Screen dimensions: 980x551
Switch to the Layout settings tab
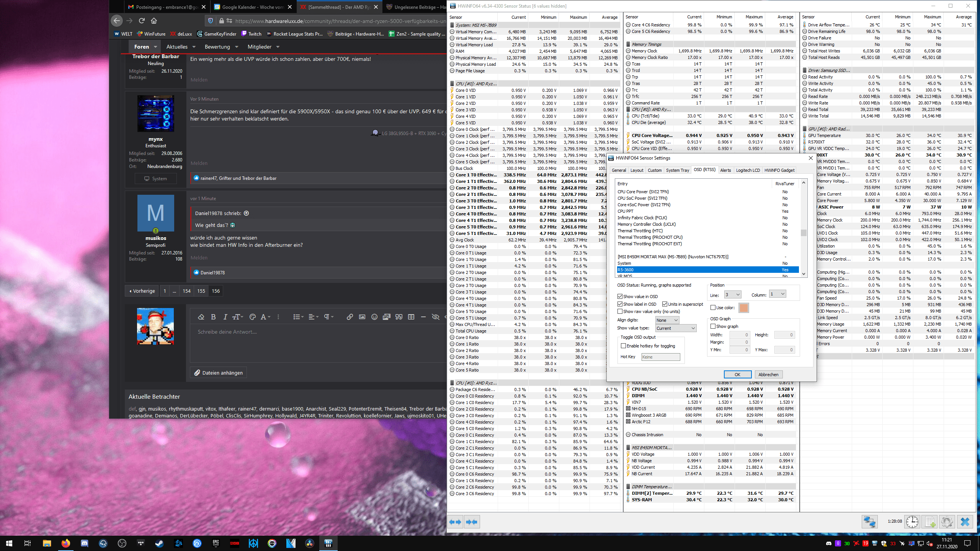(637, 170)
